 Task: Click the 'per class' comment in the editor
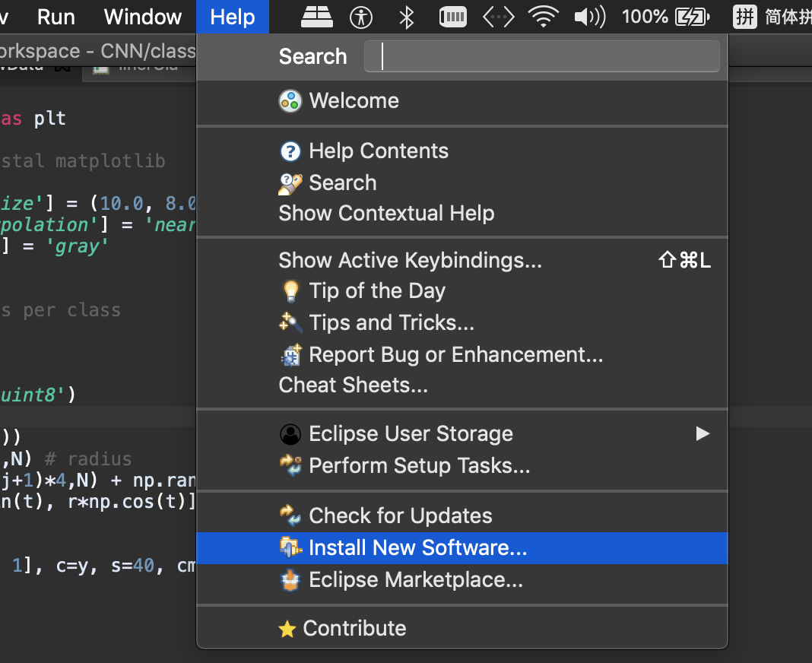pyautogui.click(x=71, y=310)
